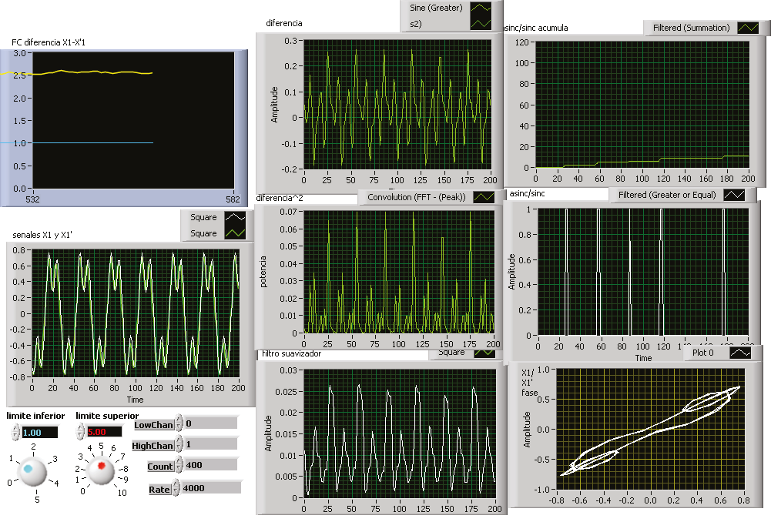Screen dimensions: 771x532
Task: Increment the limite inferior value with up arrow
Action: pyautogui.click(x=15, y=428)
